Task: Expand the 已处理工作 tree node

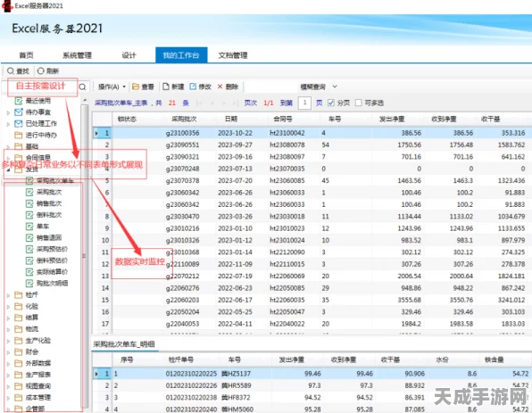Action: (9, 124)
